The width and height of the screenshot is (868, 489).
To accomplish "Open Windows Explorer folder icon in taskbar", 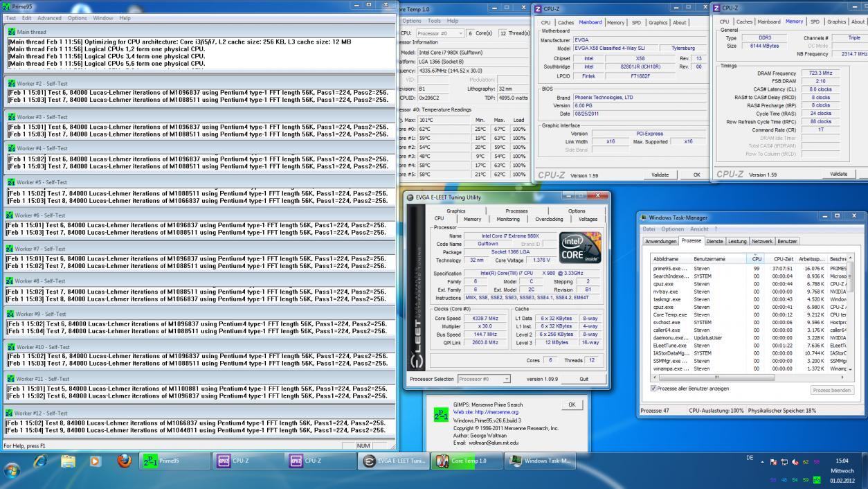I will tap(68, 461).
